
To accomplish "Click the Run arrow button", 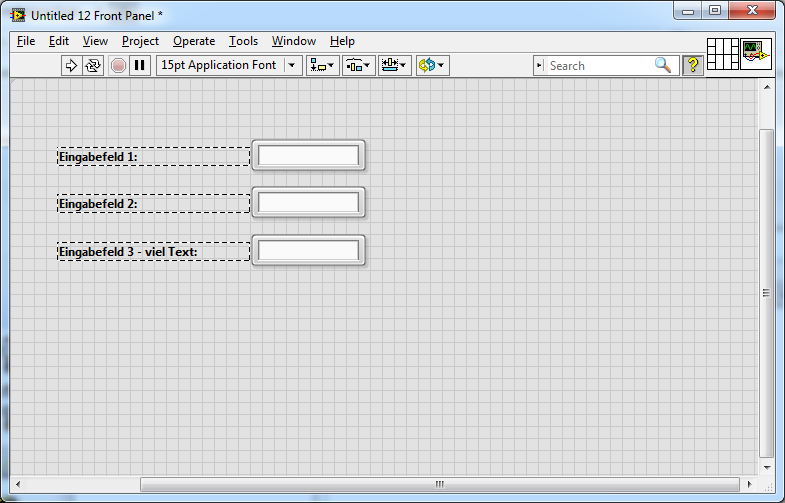I will tap(72, 66).
